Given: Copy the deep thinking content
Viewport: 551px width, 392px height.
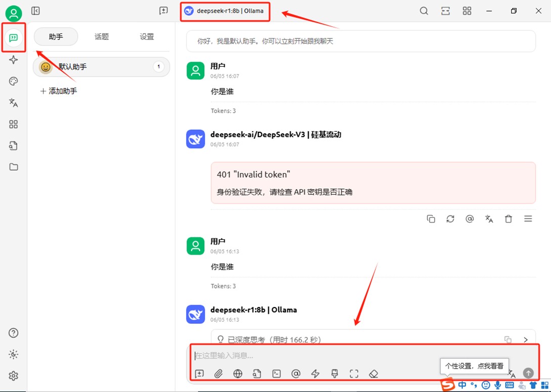Looking at the screenshot, I should tap(508, 339).
